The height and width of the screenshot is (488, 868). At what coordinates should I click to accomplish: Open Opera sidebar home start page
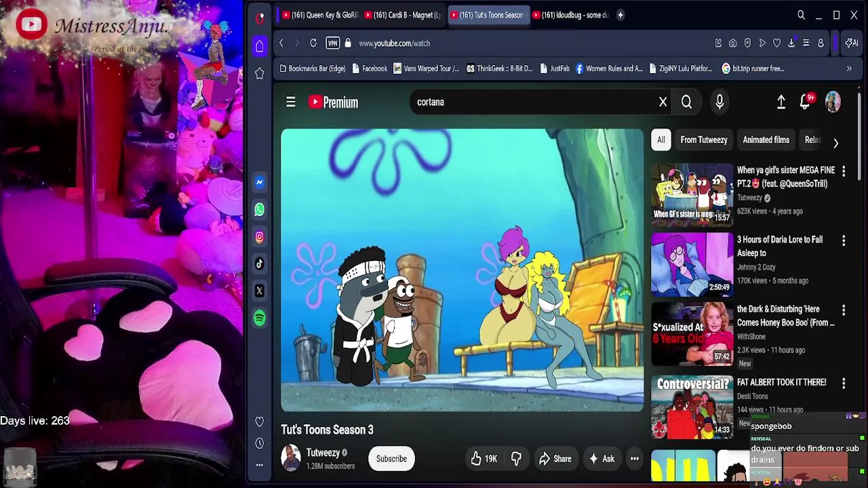260,46
